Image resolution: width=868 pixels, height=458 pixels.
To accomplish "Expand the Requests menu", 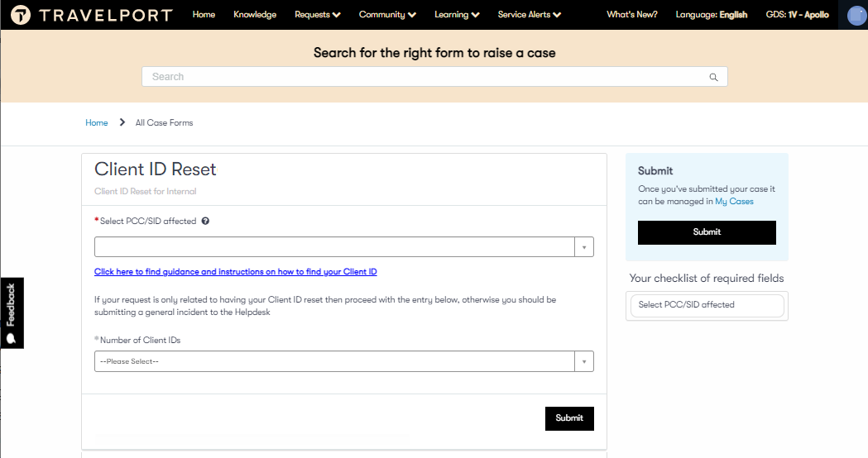I will 318,15.
